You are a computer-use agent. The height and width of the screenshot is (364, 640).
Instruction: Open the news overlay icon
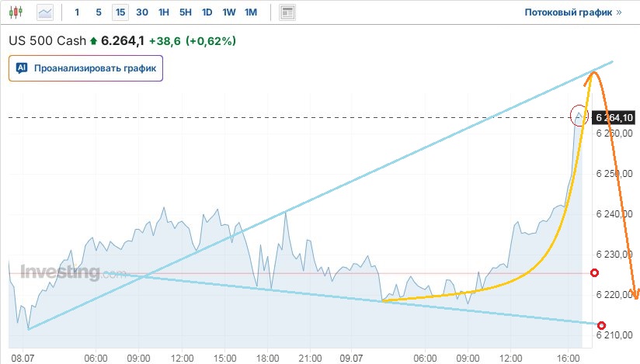[287, 12]
